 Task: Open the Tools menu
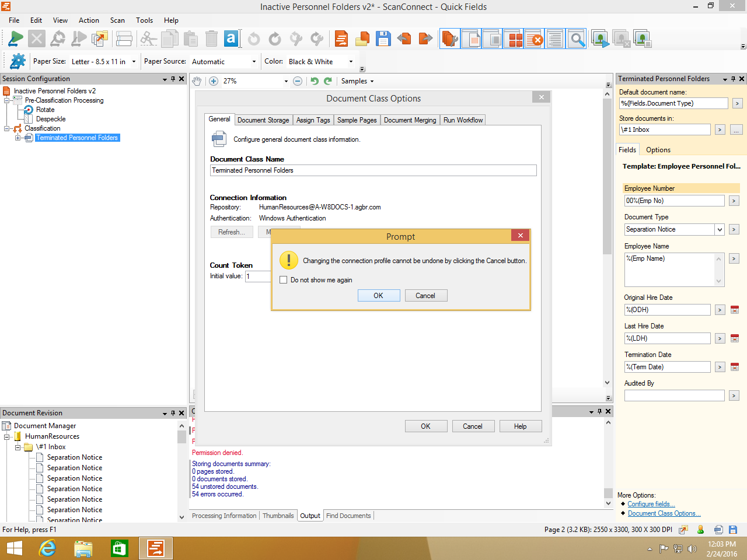click(x=144, y=20)
